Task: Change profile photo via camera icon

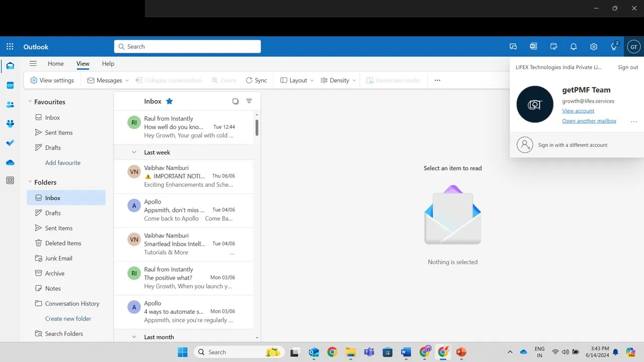Action: pos(535,105)
